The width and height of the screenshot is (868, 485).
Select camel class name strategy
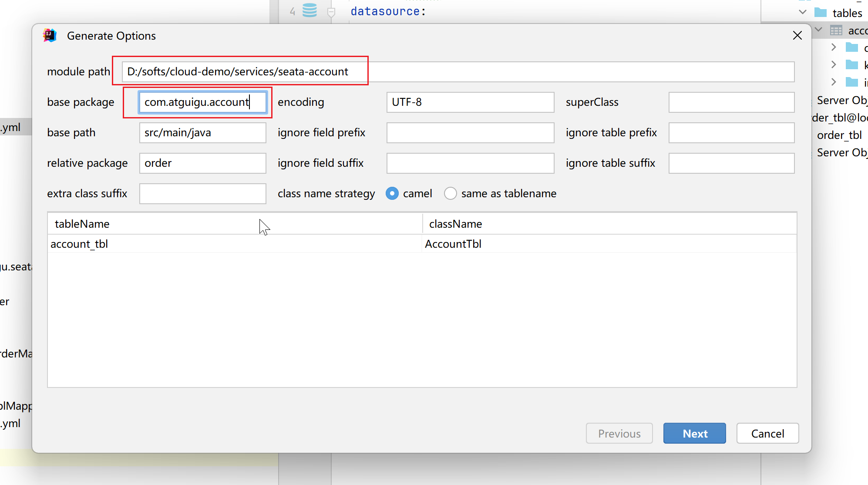click(x=392, y=193)
